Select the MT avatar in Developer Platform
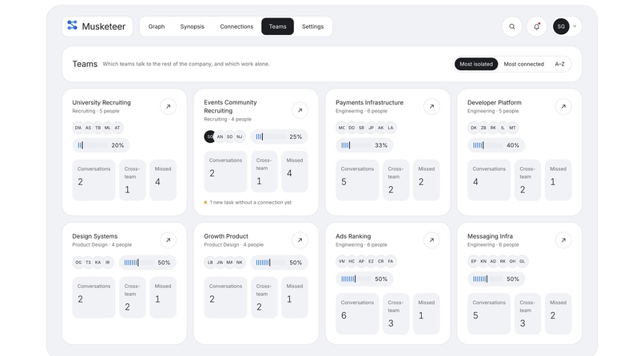Viewport: 644px width, 356px height. [x=513, y=128]
